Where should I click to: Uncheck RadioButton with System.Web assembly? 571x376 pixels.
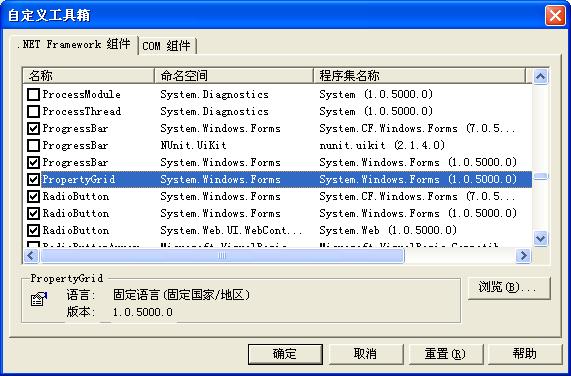pyautogui.click(x=34, y=230)
